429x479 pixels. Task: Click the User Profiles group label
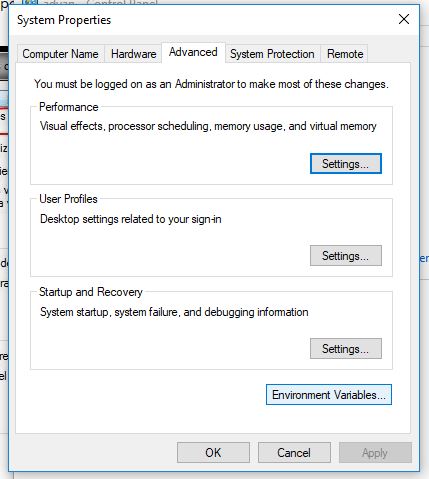click(x=68, y=199)
